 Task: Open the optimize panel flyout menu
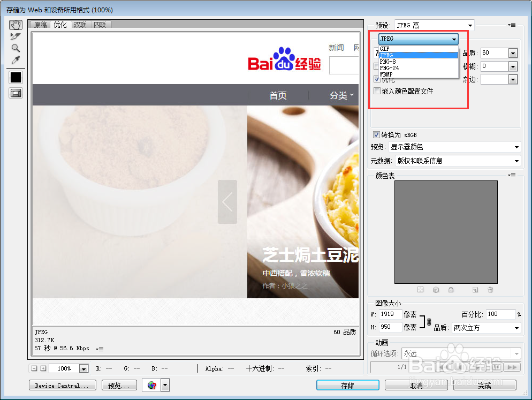click(x=512, y=25)
